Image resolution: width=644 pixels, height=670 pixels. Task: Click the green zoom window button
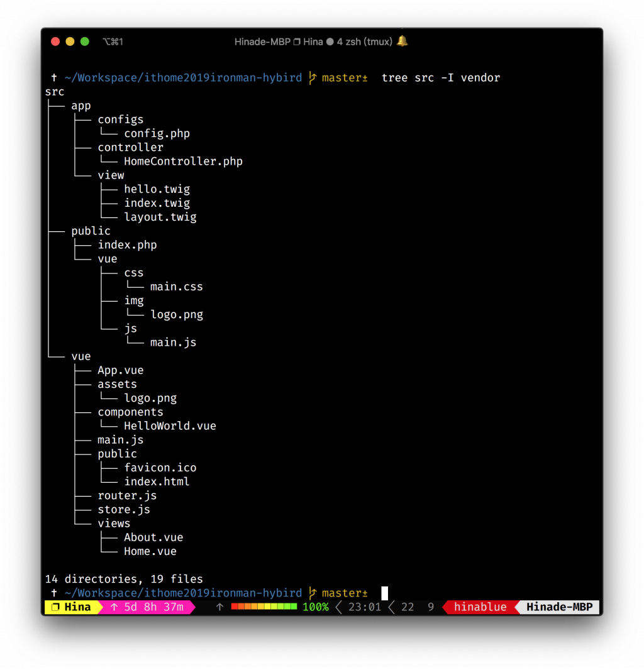click(85, 41)
